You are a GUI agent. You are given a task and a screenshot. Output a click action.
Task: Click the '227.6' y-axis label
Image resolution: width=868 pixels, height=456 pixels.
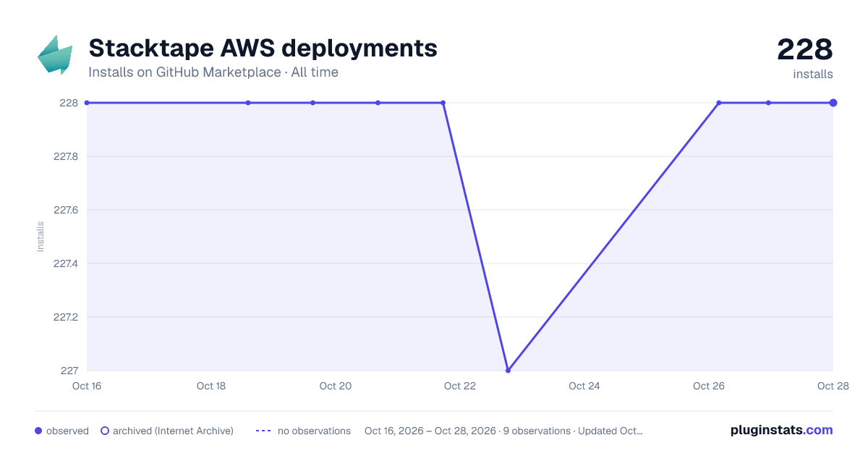66,210
